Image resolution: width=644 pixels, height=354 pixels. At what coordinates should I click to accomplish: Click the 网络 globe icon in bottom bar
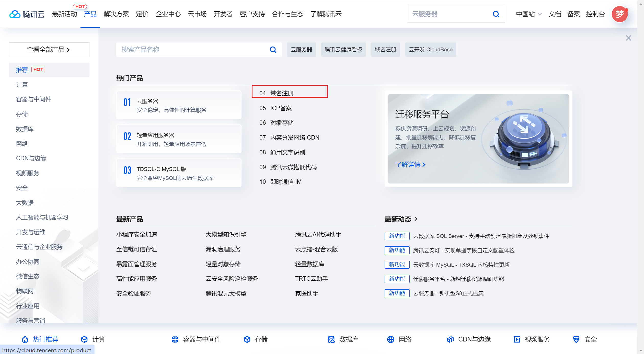(x=391, y=339)
